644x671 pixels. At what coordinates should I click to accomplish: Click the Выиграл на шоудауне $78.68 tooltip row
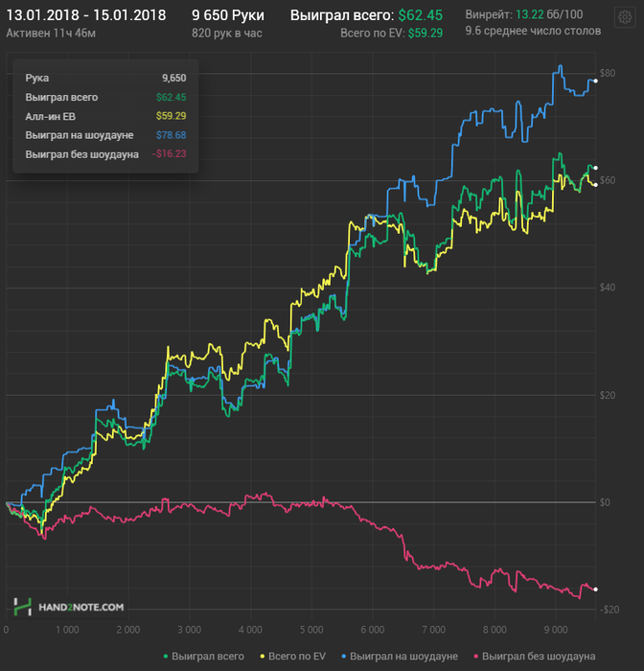[x=105, y=135]
